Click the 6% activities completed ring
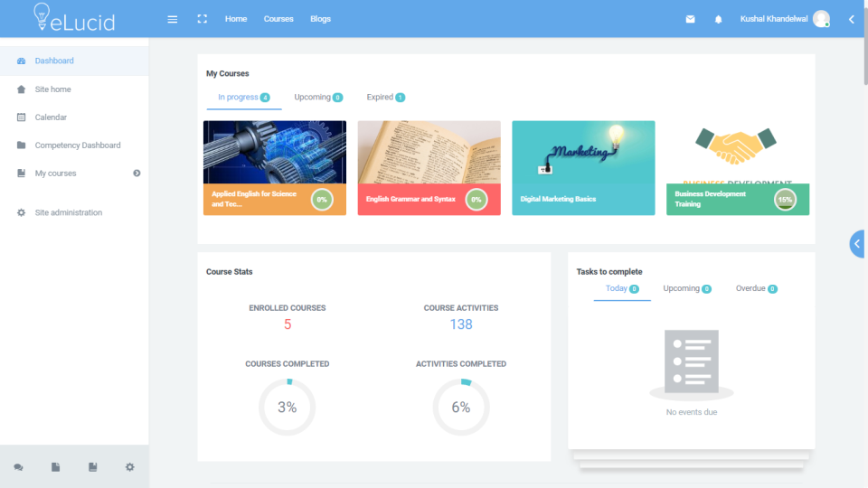The height and width of the screenshot is (488, 868). tap(461, 408)
